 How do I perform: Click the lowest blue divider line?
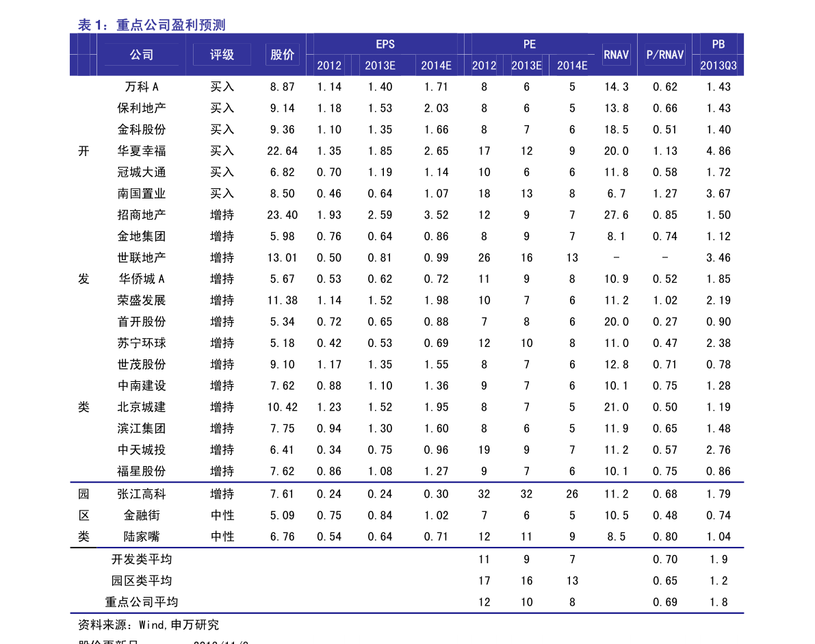pyautogui.click(x=406, y=613)
